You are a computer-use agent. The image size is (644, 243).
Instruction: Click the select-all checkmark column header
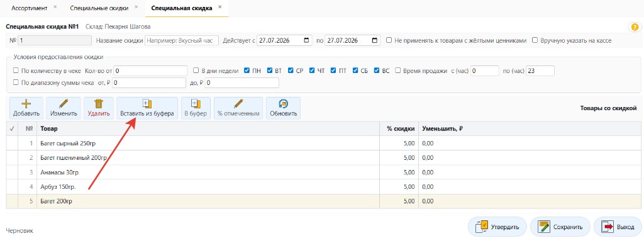(x=12, y=128)
